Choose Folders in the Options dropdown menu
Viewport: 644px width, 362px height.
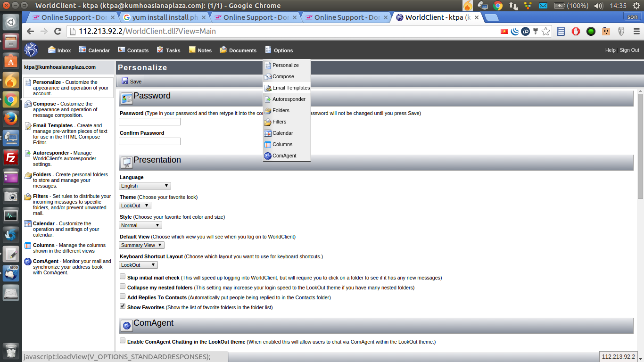(x=287, y=110)
